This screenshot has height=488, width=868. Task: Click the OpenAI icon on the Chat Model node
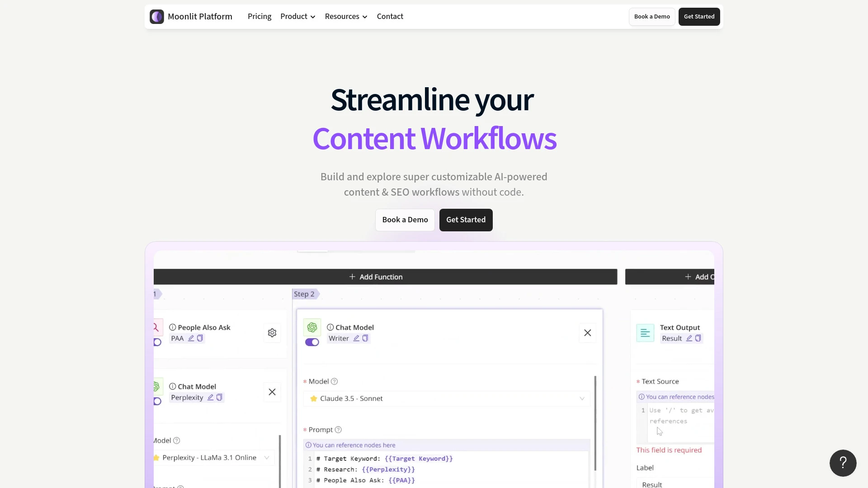pyautogui.click(x=312, y=327)
